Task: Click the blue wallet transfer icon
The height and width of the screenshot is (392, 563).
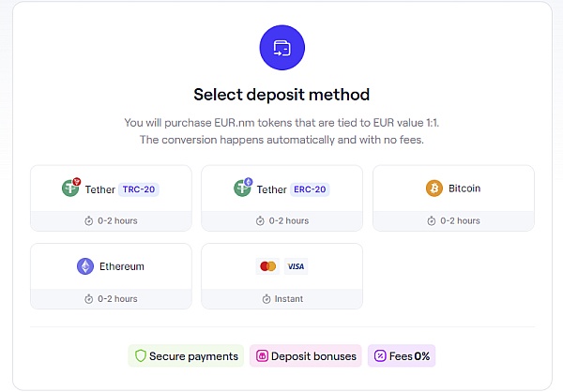Action: (281, 48)
